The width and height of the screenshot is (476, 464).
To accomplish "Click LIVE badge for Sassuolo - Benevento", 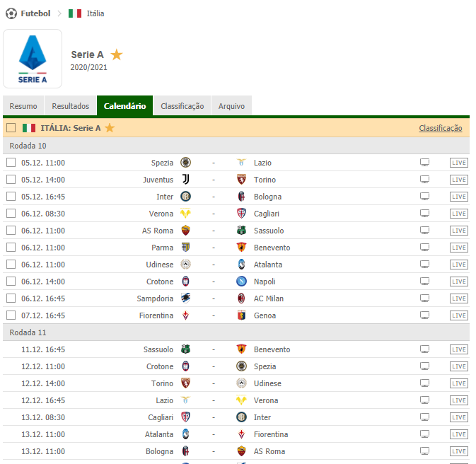I will point(459,349).
